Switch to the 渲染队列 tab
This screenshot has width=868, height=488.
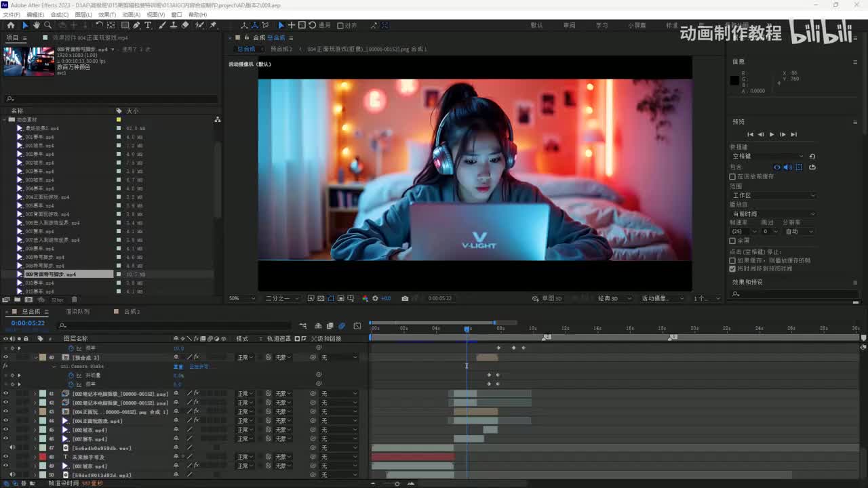77,312
